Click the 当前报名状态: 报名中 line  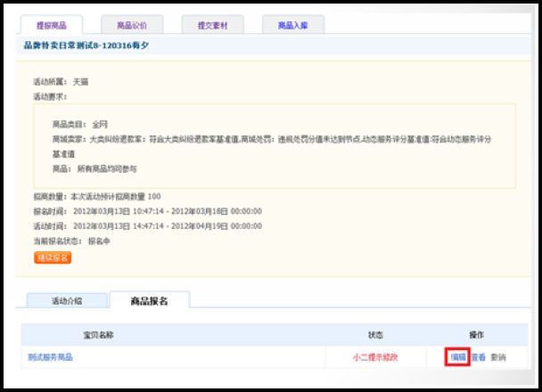[x=72, y=241]
